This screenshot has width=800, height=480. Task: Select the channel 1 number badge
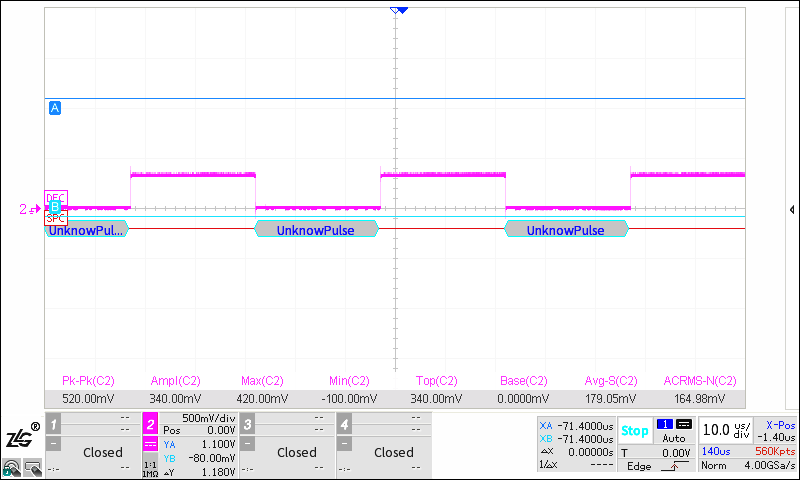pyautogui.click(x=54, y=423)
